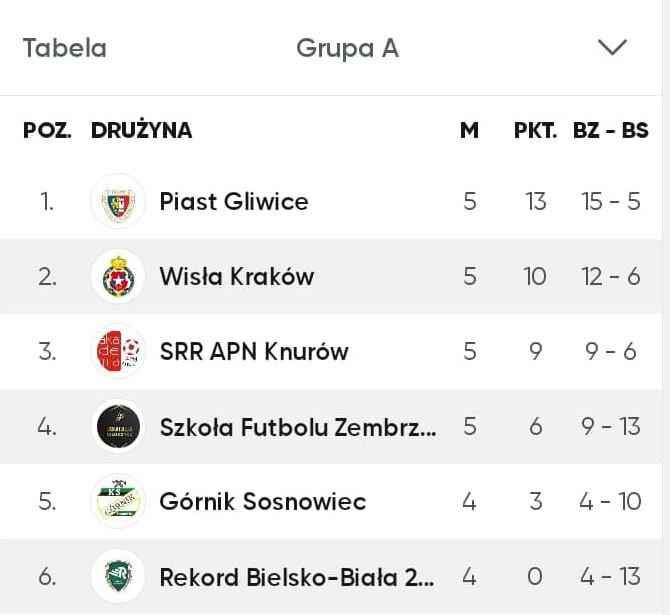Sort by M matches column header
This screenshot has width=670, height=615.
point(469,130)
